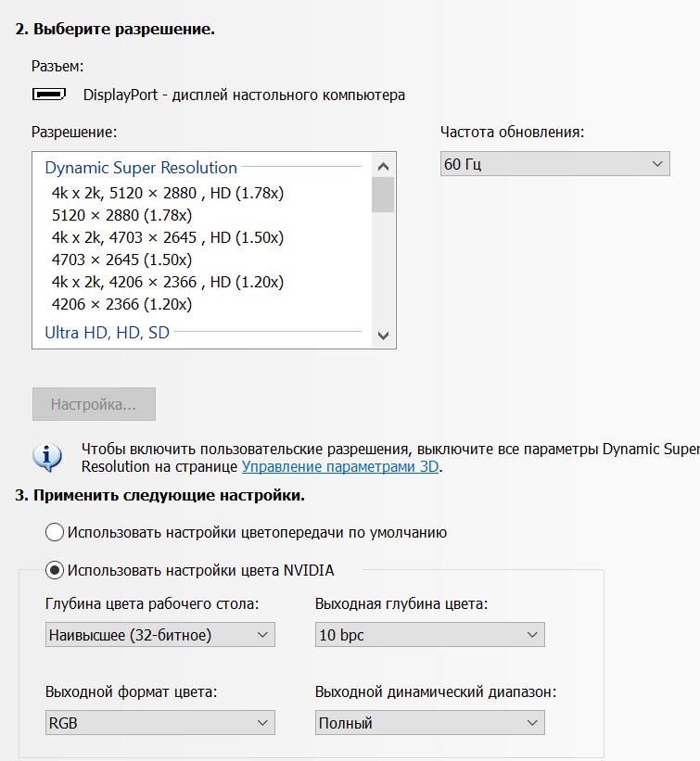Click the blue information bubble icon
700x761 pixels.
pyautogui.click(x=47, y=457)
